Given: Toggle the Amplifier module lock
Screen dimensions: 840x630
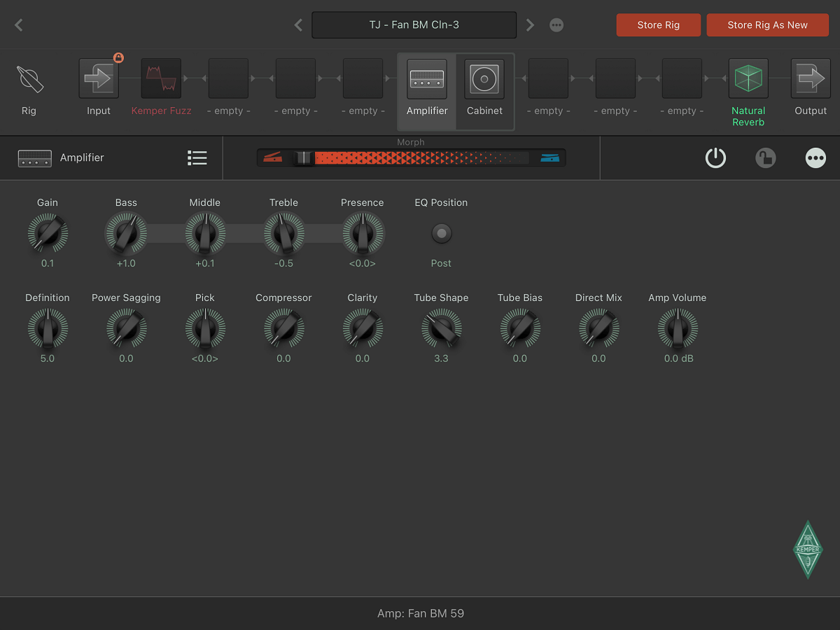Looking at the screenshot, I should click(766, 158).
